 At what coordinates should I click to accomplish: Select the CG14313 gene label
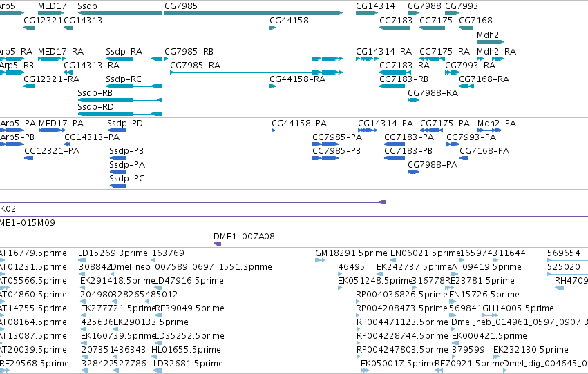83,21
